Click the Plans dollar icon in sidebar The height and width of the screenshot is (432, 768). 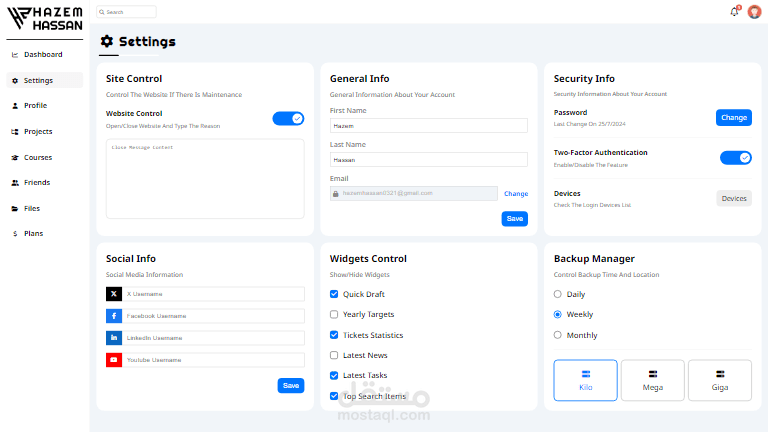click(15, 234)
